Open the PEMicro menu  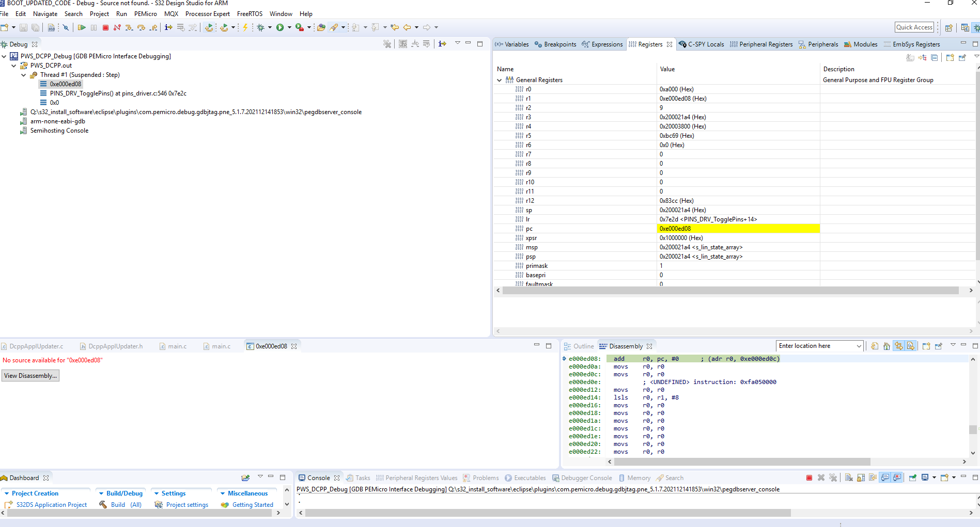[x=145, y=14]
